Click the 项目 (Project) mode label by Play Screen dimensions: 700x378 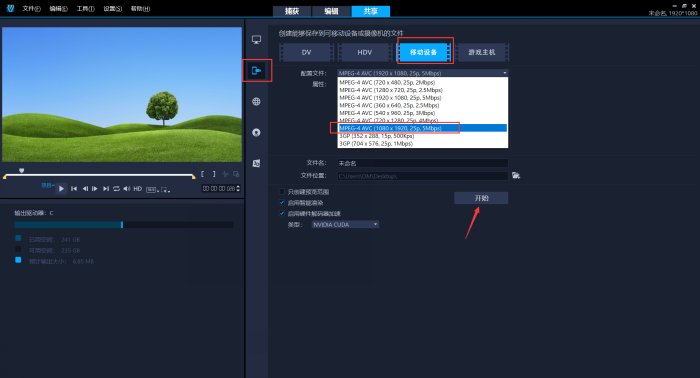47,185
